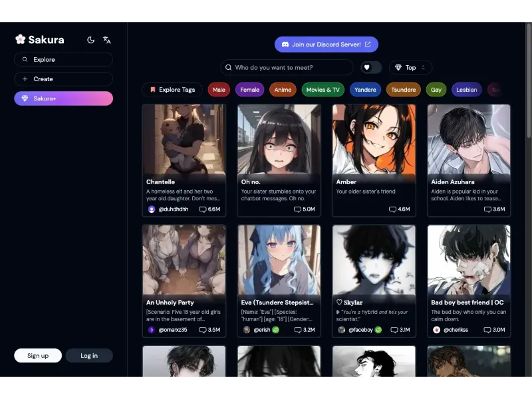Click the Sakura+ upgrade button
Screen dimensions: 532x399
coord(63,98)
